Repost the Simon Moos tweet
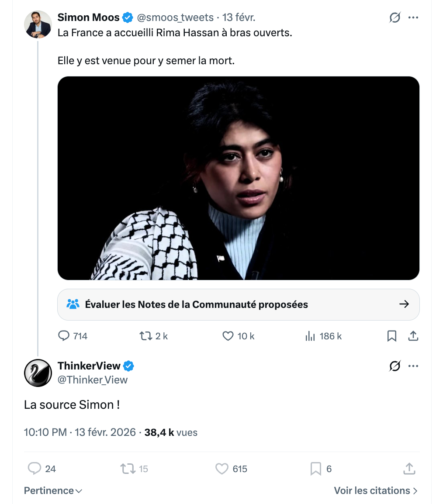The image size is (443, 504). point(145,336)
